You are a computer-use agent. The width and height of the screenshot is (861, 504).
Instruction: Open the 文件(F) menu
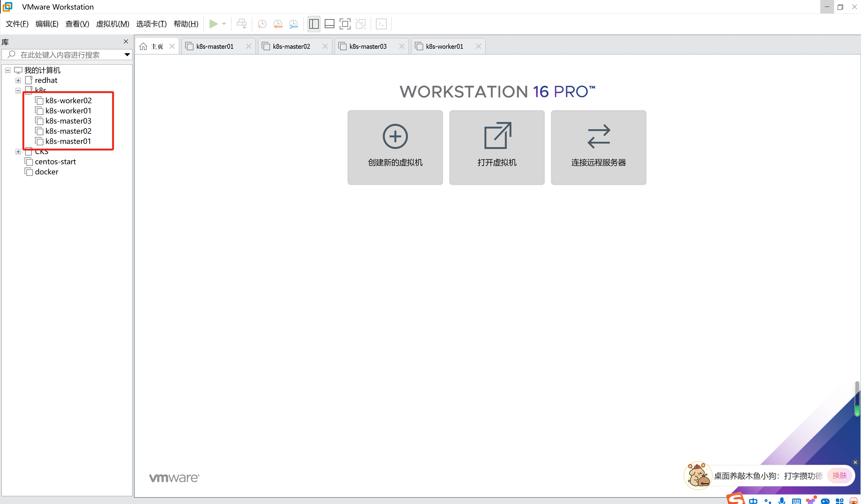tap(17, 24)
